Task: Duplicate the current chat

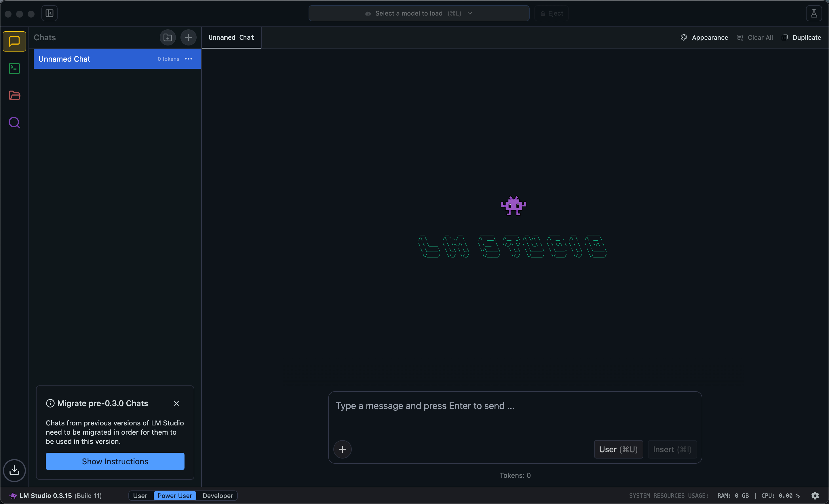Action: tap(801, 37)
